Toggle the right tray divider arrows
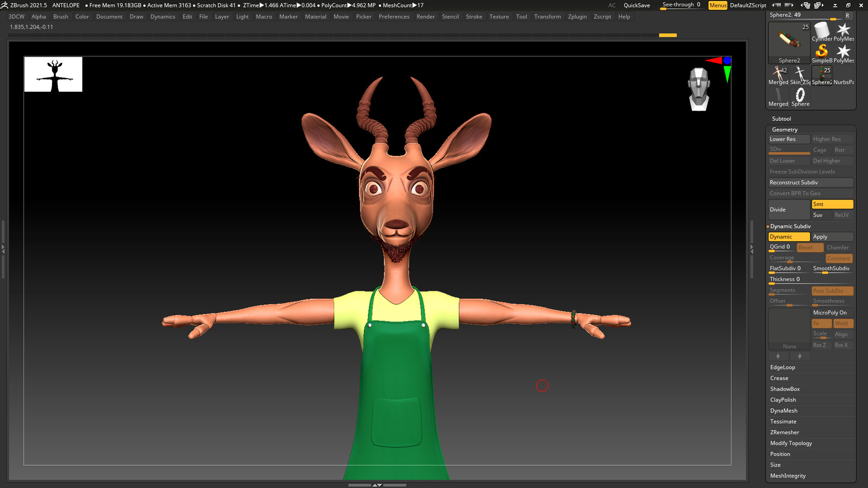The image size is (868, 488). point(751,249)
